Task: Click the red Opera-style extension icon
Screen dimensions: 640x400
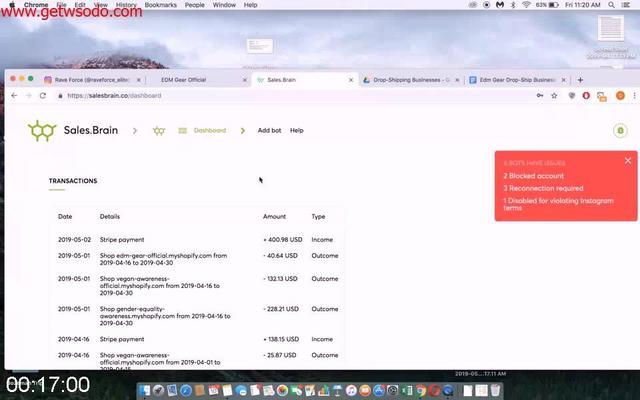Action: tap(586, 96)
